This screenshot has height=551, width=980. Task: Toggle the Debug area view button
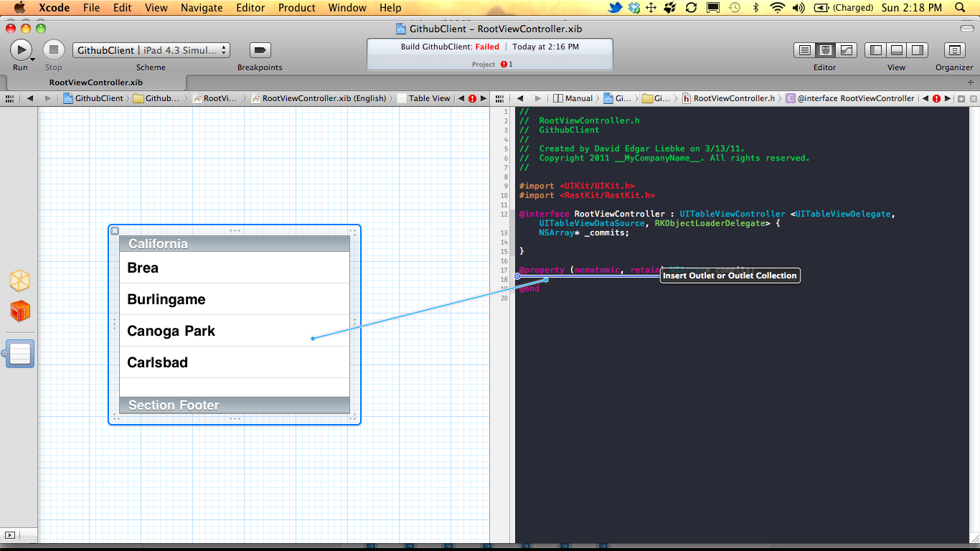point(896,50)
